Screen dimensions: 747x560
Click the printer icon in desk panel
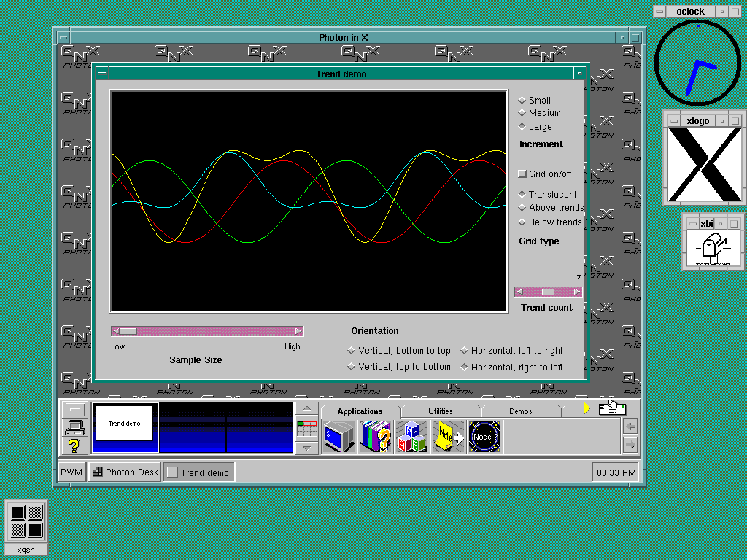click(75, 428)
